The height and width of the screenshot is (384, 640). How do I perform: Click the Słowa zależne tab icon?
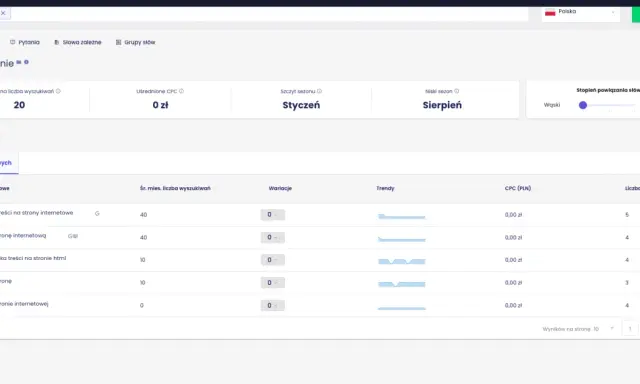pyautogui.click(x=56, y=42)
